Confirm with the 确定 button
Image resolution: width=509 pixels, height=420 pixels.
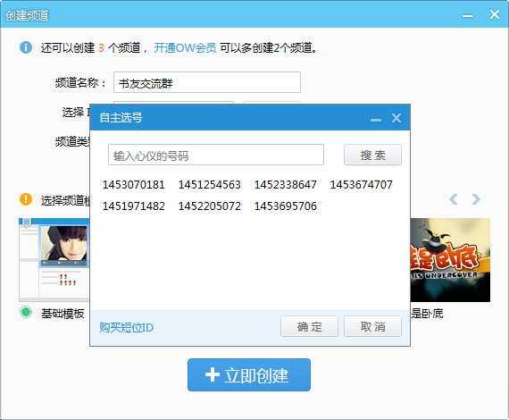pos(309,326)
